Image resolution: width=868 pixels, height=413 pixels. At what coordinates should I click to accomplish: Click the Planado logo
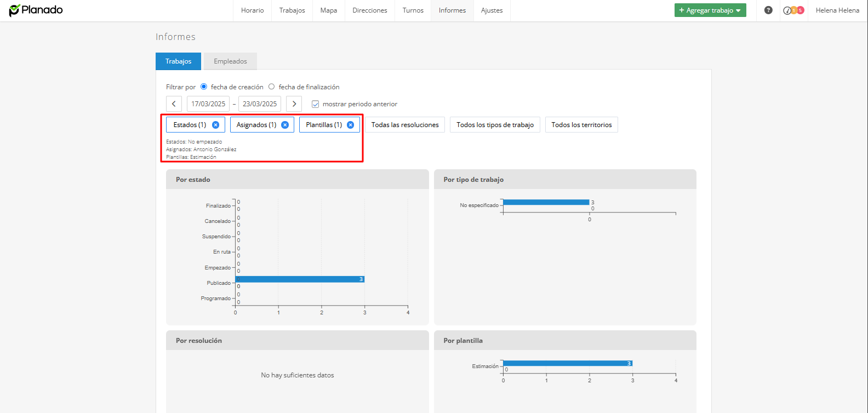pos(36,10)
